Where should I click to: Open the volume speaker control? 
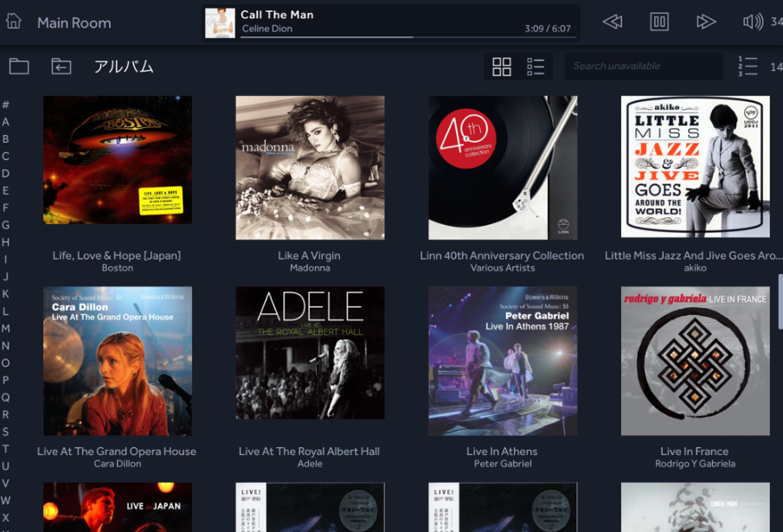pos(753,22)
